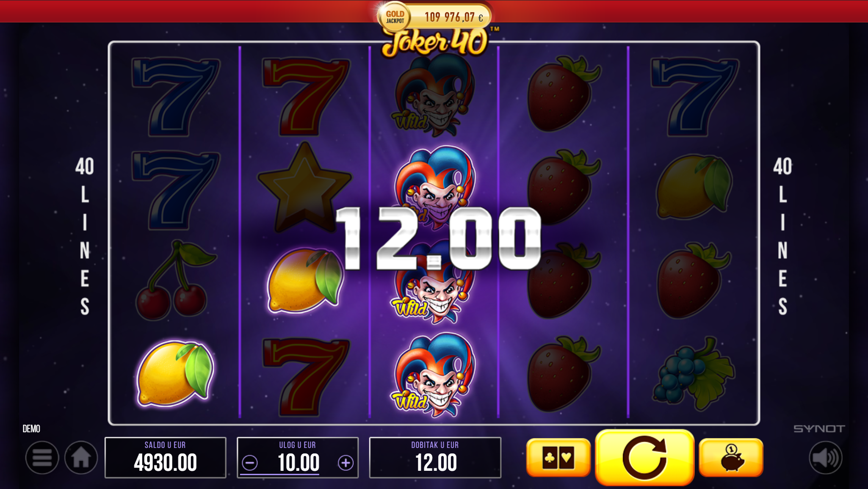Image resolution: width=868 pixels, height=489 pixels.
Task: Go to the home lobby
Action: pos(81,458)
